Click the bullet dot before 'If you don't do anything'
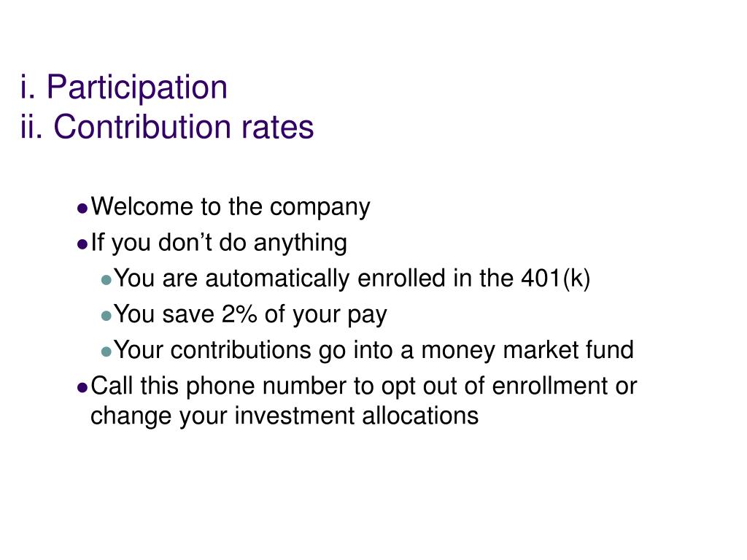Viewport: 747px width, 560px height. pyautogui.click(x=82, y=244)
